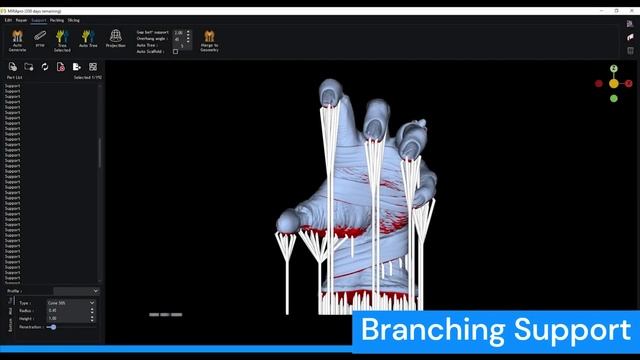The image size is (640, 360).
Task: Click the grid layout icon in part list toolbar
Action: [x=93, y=67]
